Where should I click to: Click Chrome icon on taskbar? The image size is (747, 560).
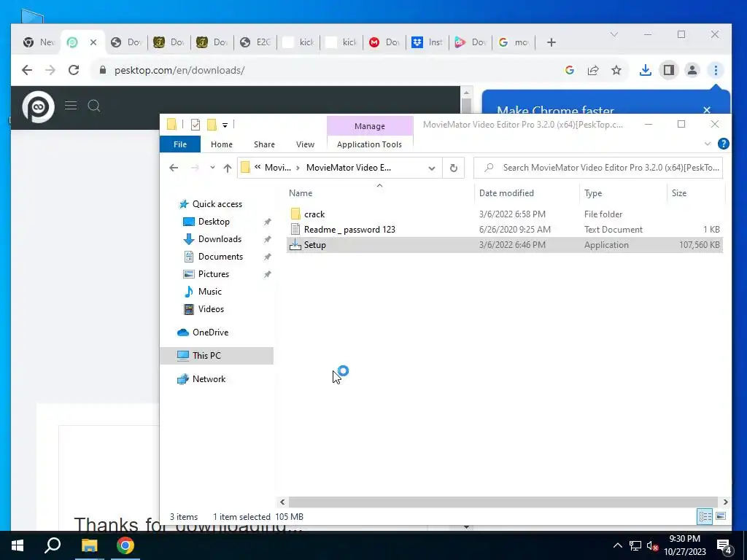[x=125, y=545]
